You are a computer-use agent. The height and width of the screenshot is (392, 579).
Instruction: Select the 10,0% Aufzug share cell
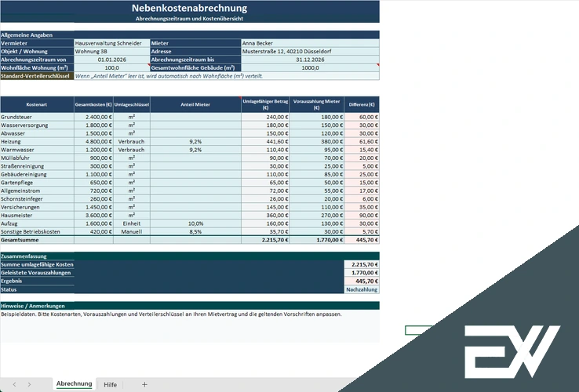195,223
